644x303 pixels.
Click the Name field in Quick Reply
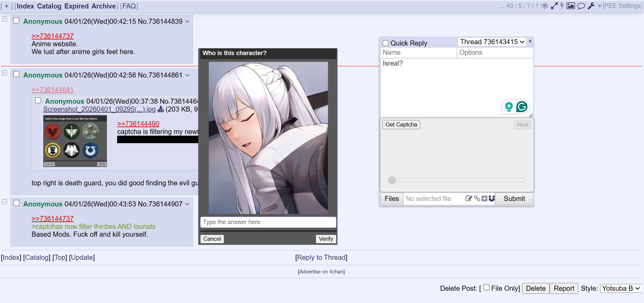419,53
